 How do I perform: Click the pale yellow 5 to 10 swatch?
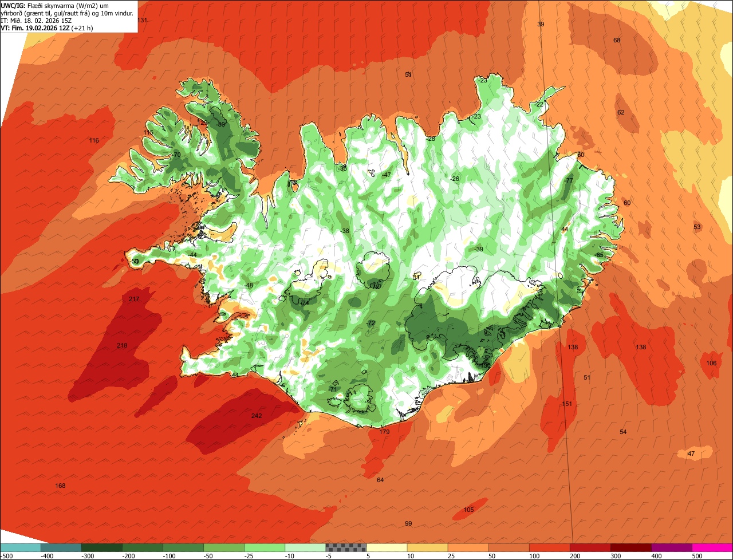pos(387,547)
